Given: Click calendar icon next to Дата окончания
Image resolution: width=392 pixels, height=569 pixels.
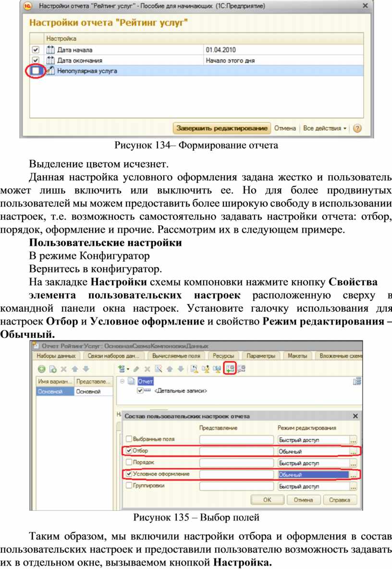Looking at the screenshot, I should [x=50, y=60].
